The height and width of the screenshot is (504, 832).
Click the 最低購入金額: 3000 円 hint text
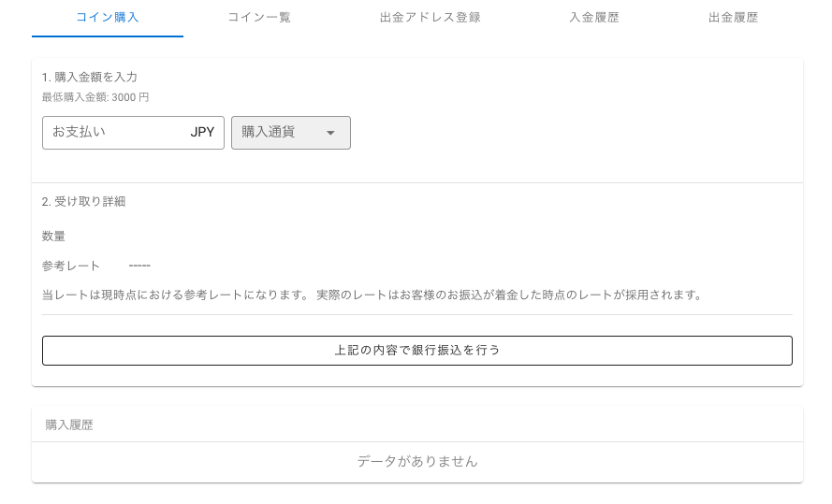(x=95, y=97)
